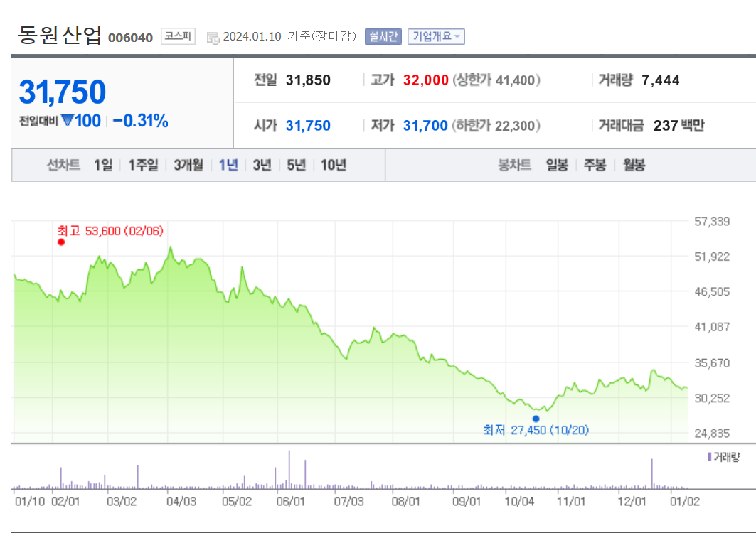Click the 코스피 market badge

[178, 36]
